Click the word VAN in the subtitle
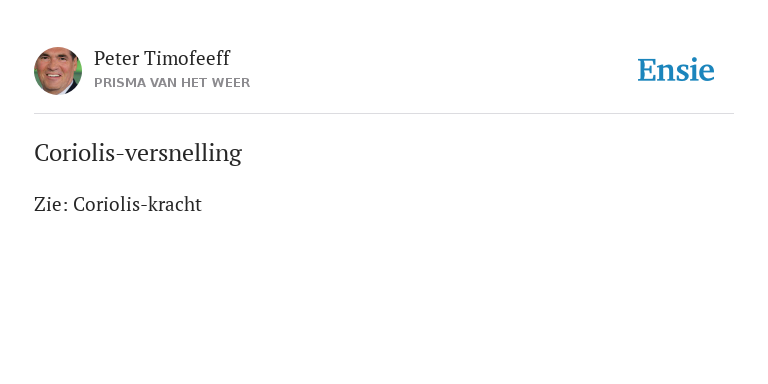 tap(164, 83)
